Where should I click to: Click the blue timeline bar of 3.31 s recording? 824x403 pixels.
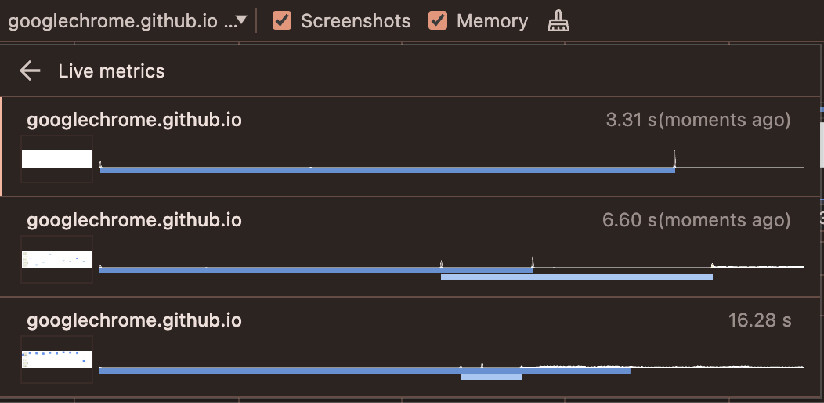pyautogui.click(x=387, y=170)
